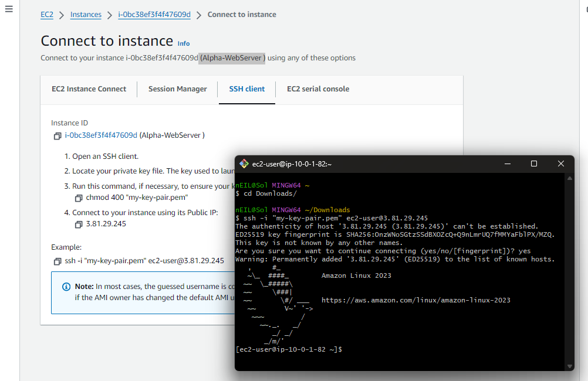The height and width of the screenshot is (381, 588).
Task: Click the Git Bash icon in terminal title bar
Action: (244, 164)
